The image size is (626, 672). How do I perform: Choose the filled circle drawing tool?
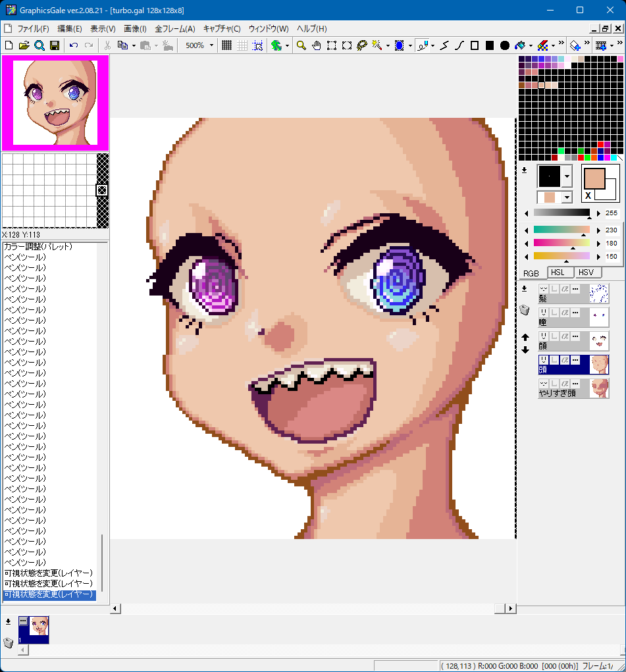point(505,45)
